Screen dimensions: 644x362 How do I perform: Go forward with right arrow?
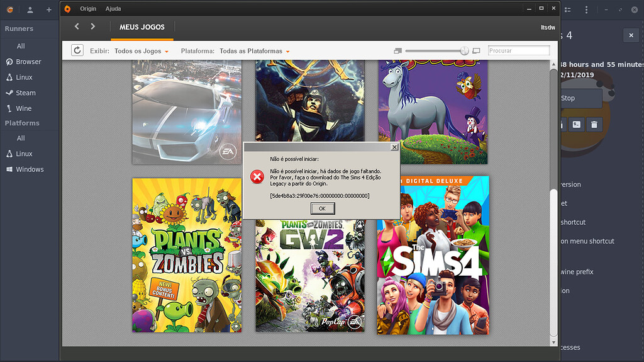(x=93, y=26)
